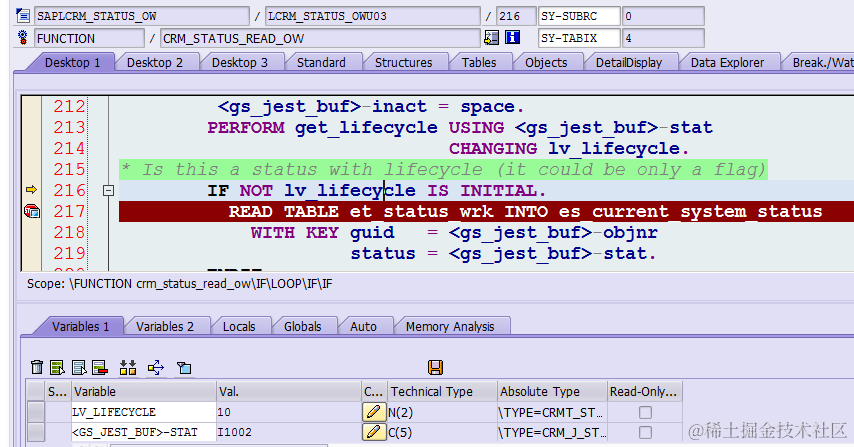This screenshot has height=447, width=854.
Task: Click the SY-SUBRC field
Action: [x=579, y=16]
